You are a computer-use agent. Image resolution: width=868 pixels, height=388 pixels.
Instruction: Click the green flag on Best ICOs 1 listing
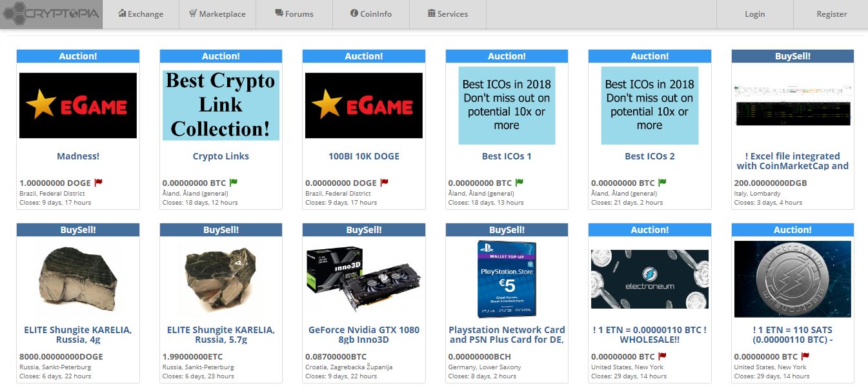pyautogui.click(x=520, y=183)
